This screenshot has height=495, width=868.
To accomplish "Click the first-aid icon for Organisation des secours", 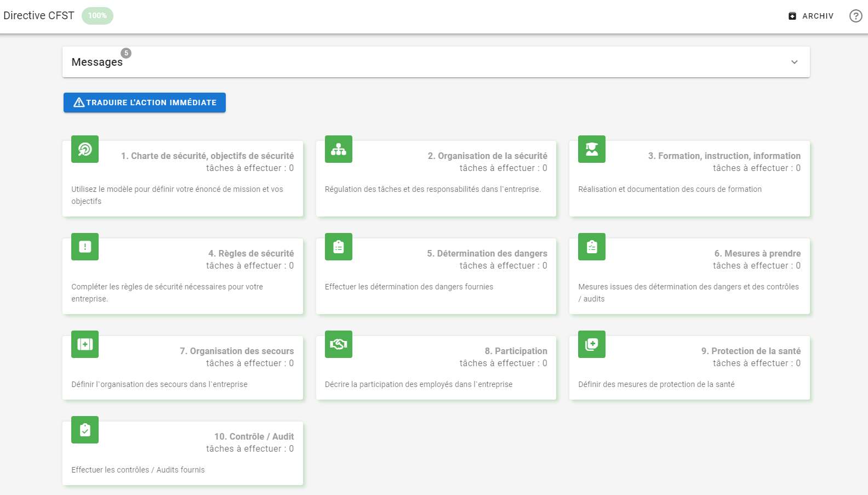I will (x=85, y=344).
